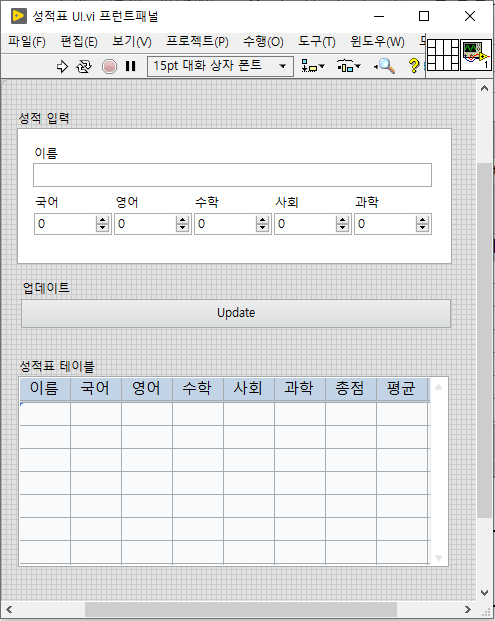Open the 수행(O) menu

click(x=263, y=42)
